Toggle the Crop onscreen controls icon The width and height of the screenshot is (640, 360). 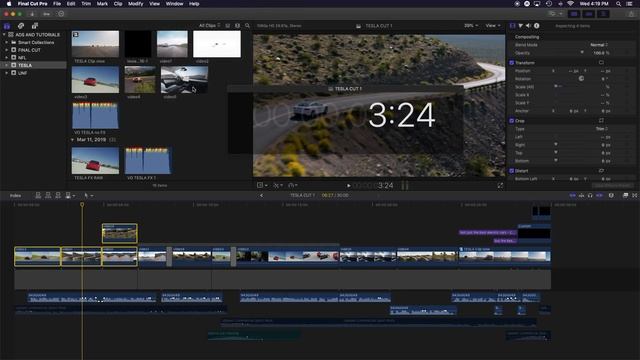601,120
